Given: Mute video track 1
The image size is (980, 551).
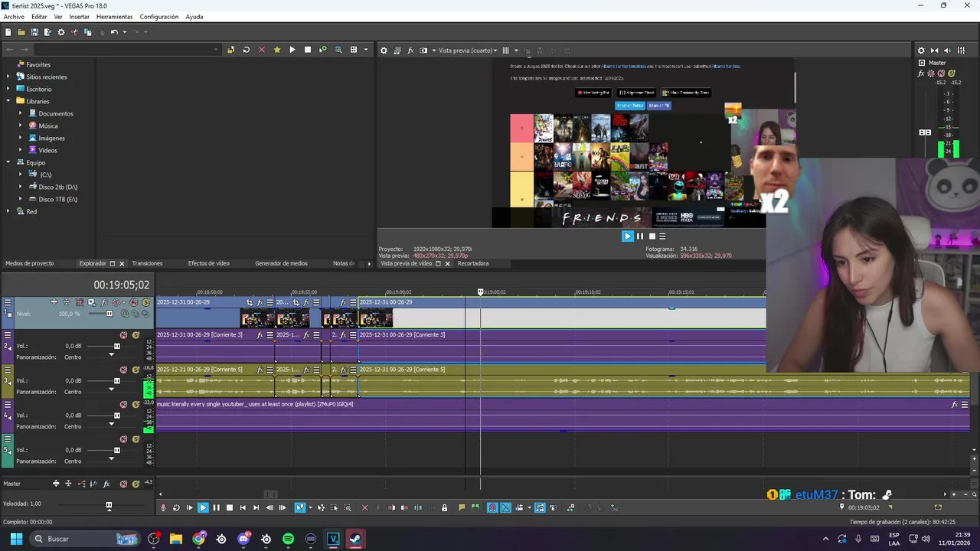Looking at the screenshot, I should [134, 302].
